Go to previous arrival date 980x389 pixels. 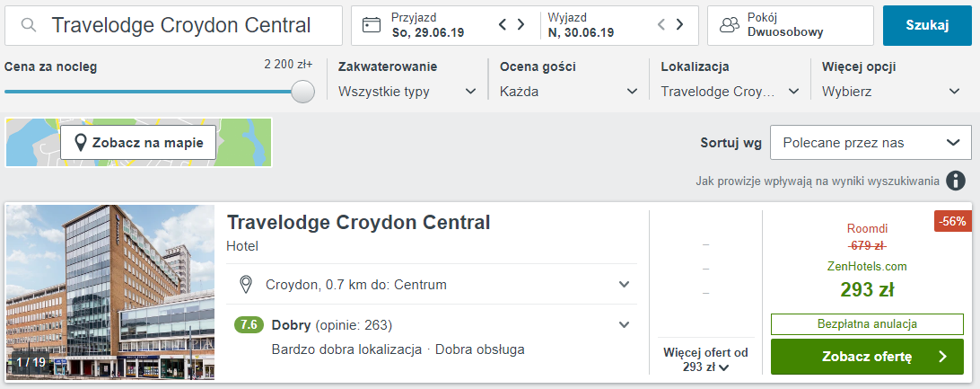pos(503,25)
